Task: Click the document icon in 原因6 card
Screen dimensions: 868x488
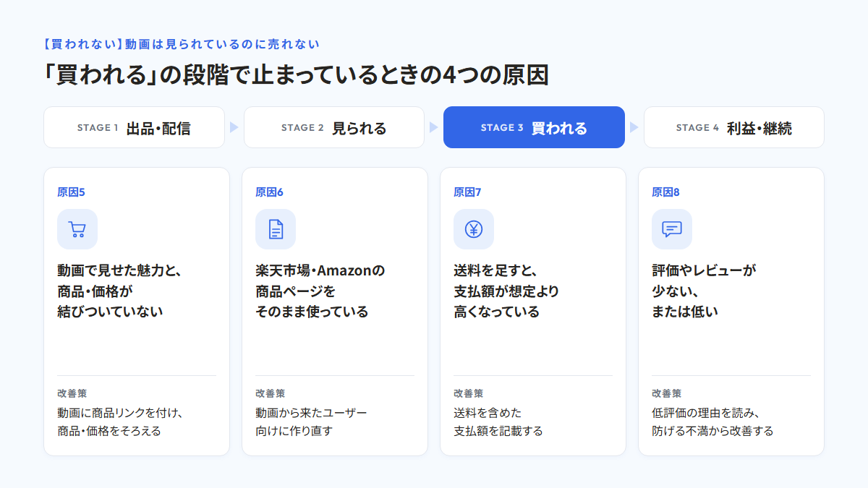Action: (276, 229)
